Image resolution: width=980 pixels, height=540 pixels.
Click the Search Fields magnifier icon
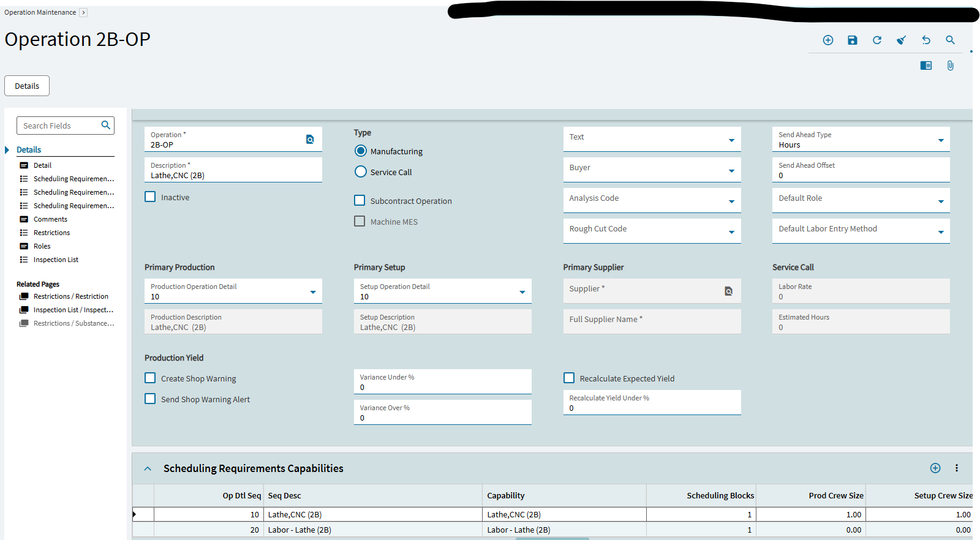point(106,125)
